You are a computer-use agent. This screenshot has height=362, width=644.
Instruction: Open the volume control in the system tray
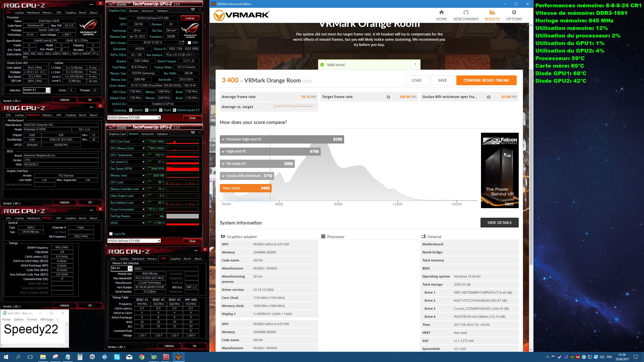(602, 357)
